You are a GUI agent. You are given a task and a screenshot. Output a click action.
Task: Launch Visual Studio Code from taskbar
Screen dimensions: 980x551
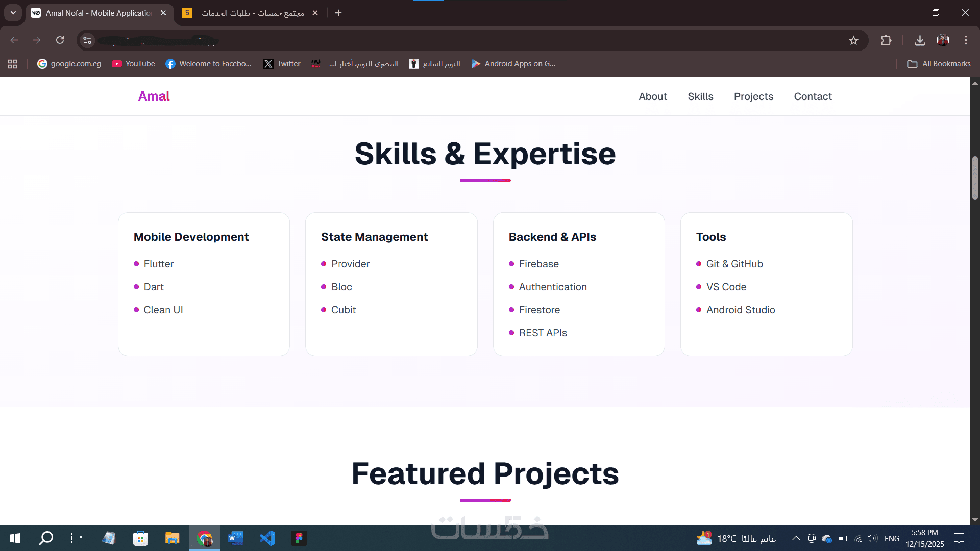(267, 538)
